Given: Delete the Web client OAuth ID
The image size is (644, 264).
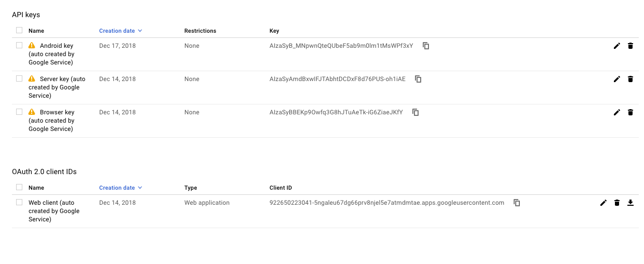Looking at the screenshot, I should click(x=617, y=203).
